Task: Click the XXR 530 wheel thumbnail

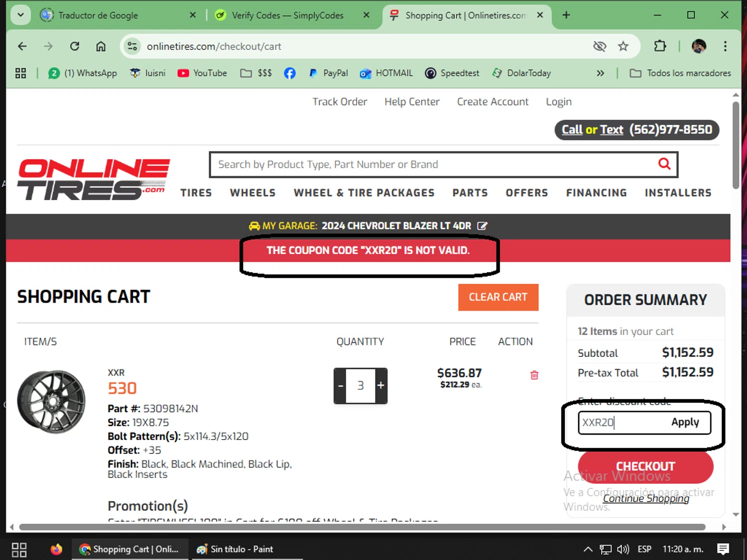Action: [51, 402]
